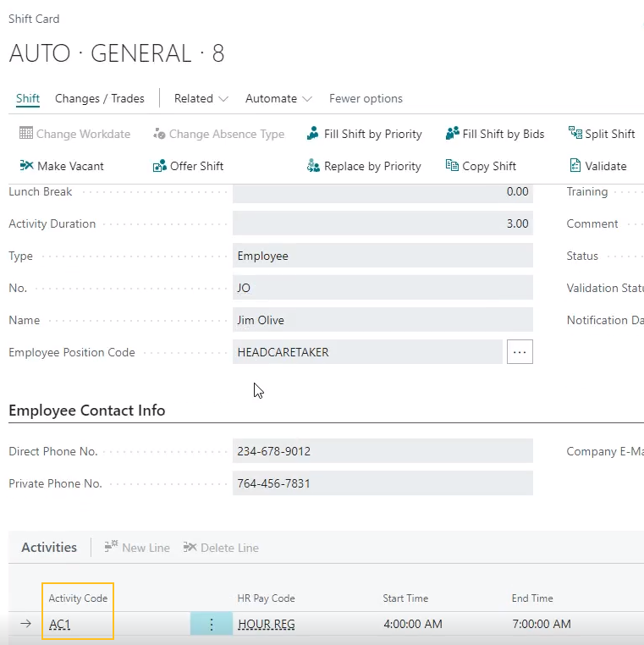Image resolution: width=644 pixels, height=645 pixels.
Task: Click the Fill Shift by Priority icon
Action: coord(313,134)
